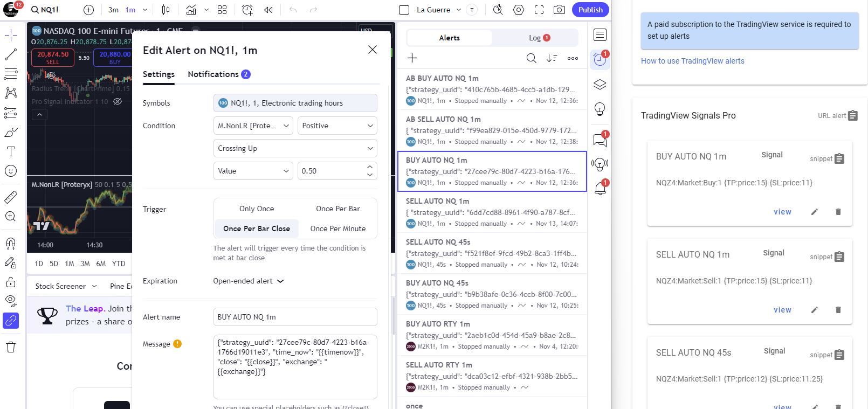The height and width of the screenshot is (409, 868).
Task: Select the ruler measure tool
Action: click(x=11, y=197)
